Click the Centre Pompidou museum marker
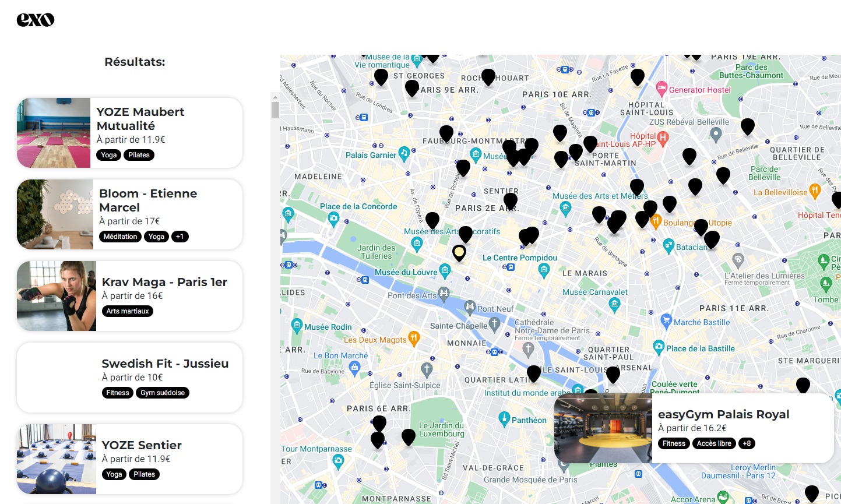 [544, 269]
